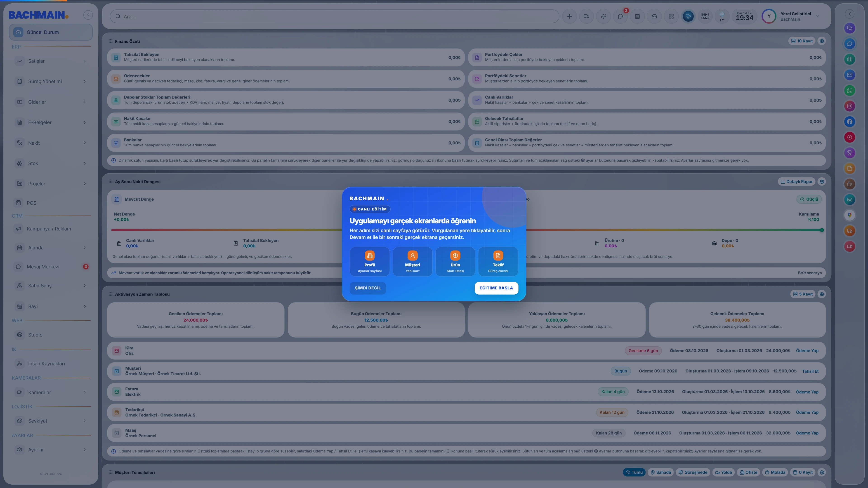Screen dimensions: 868x488
Task: Click the truck icon in top bar
Action: [586, 16]
